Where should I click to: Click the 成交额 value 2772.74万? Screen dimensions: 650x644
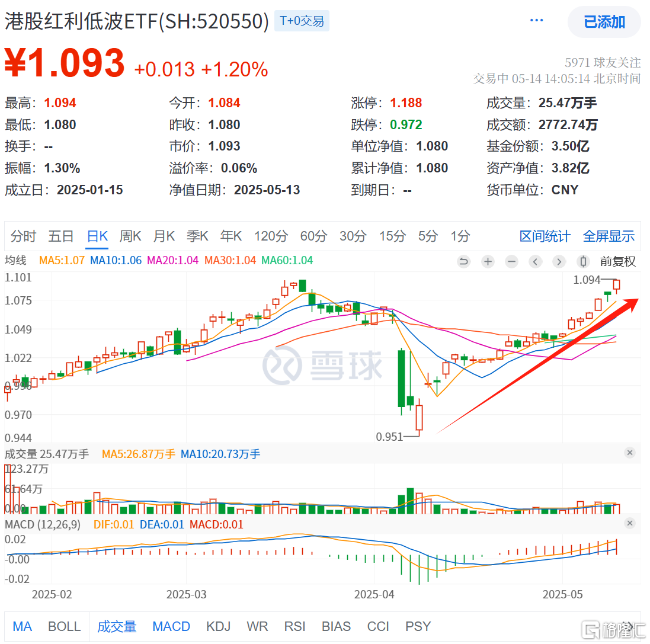(568, 125)
